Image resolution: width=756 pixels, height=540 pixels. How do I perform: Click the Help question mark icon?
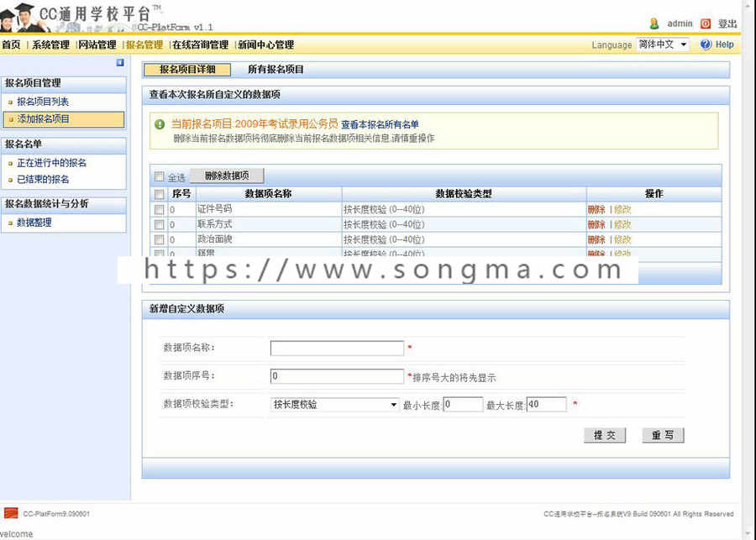pyautogui.click(x=706, y=45)
